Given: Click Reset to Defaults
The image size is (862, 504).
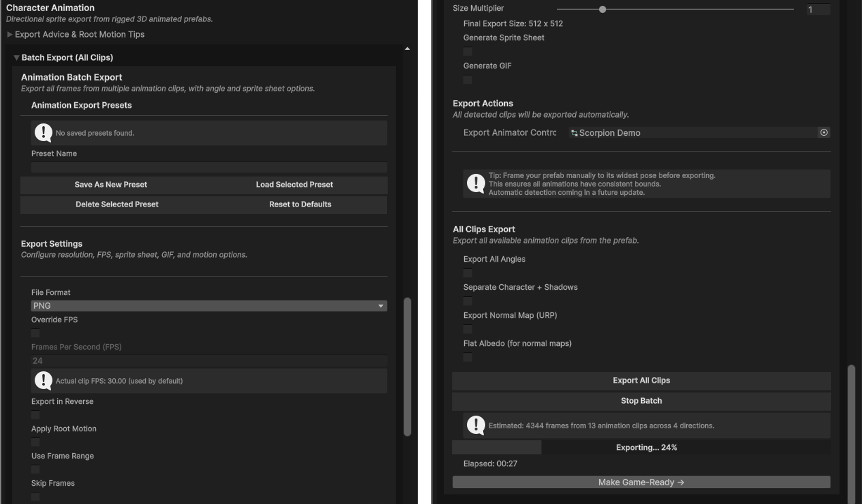Looking at the screenshot, I should click(300, 205).
